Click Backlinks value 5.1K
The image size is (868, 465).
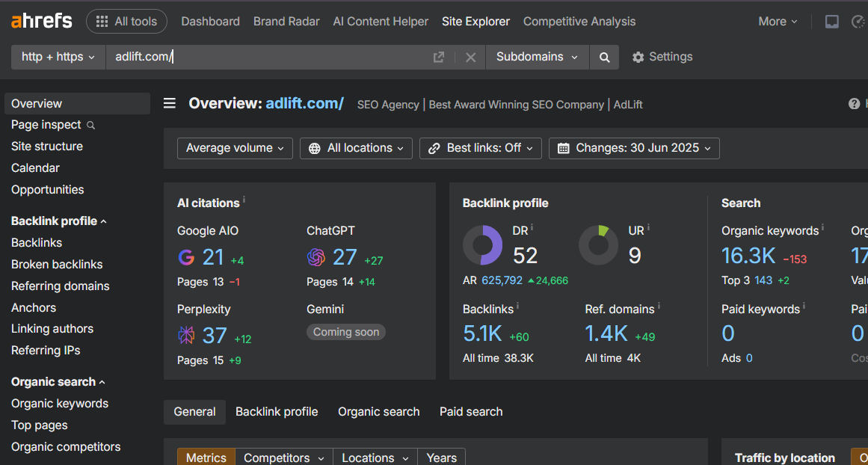(x=482, y=334)
